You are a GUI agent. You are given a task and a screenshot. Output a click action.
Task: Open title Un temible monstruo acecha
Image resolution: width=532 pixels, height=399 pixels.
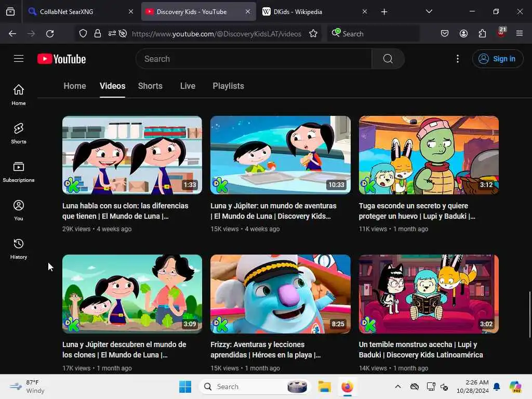[421, 350]
